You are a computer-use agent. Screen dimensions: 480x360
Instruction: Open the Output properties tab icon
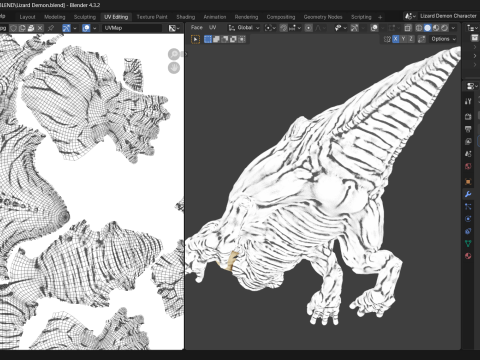(x=468, y=129)
